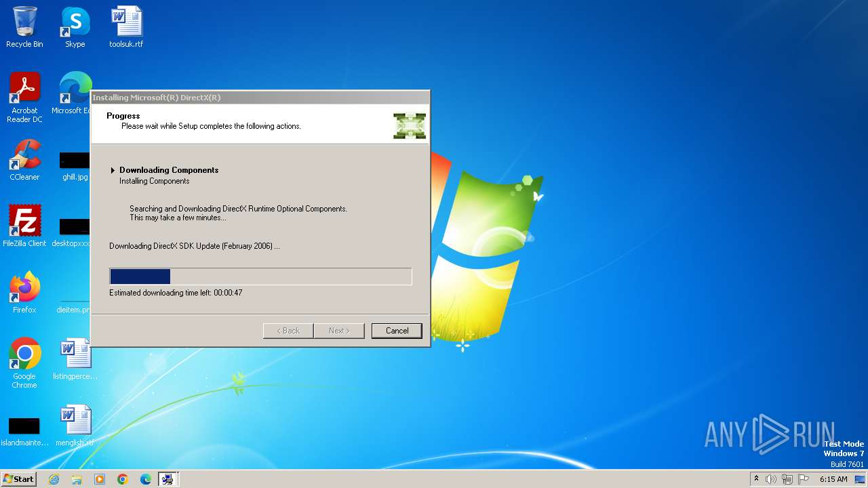Open the Start menu
Image resolution: width=868 pixels, height=488 pixels.
click(18, 479)
